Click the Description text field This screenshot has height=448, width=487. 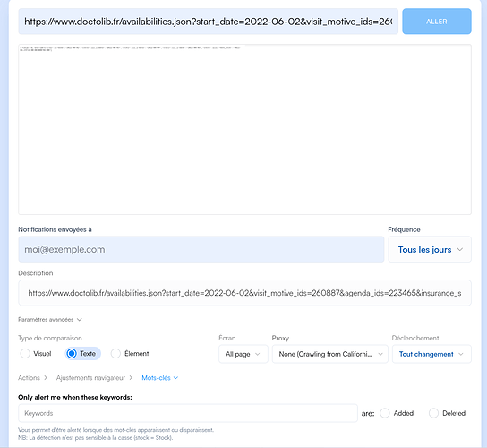pyautogui.click(x=244, y=293)
